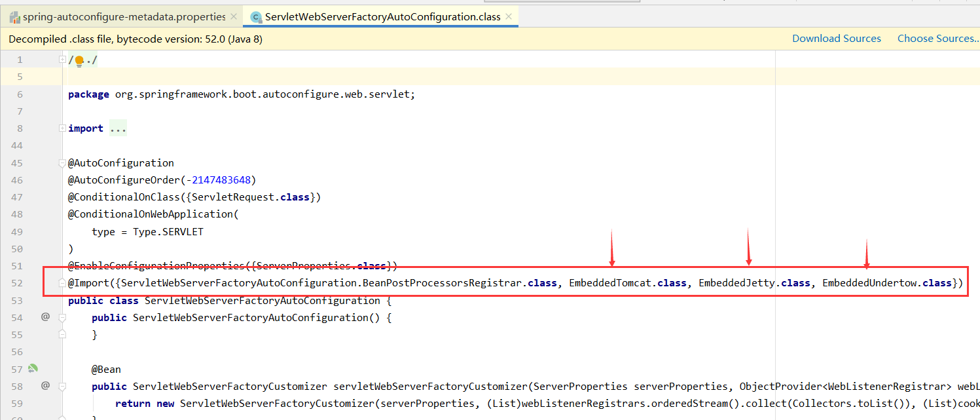The width and height of the screenshot is (980, 420).
Task: Click the -2147483648 order value
Action: pyautogui.click(x=219, y=180)
